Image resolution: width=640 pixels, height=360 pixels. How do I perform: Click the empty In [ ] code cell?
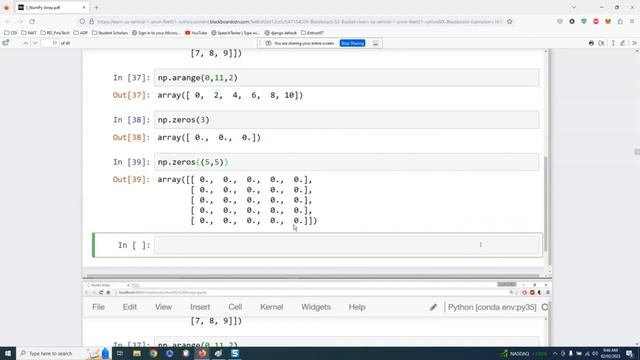pos(347,245)
